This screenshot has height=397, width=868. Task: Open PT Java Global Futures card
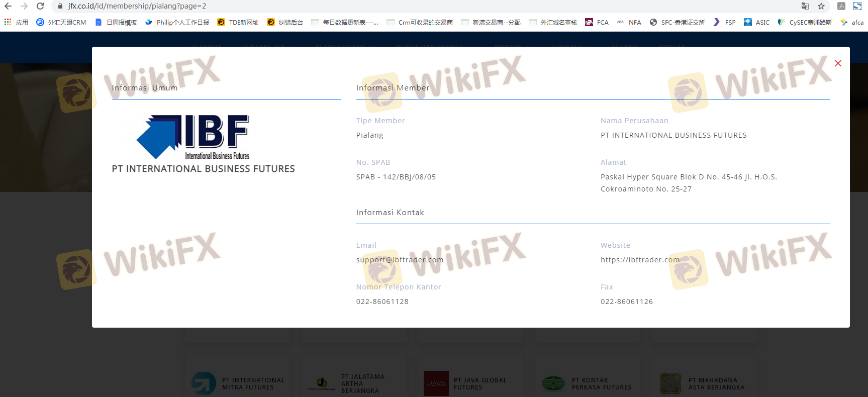tap(471, 384)
